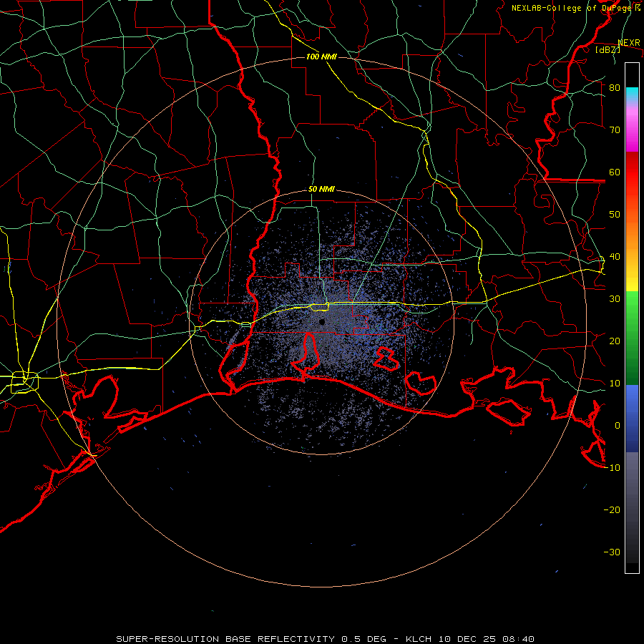This screenshot has width=644, height=644.
Task: Select the 50 dBZ scale value
Action: click(615, 215)
